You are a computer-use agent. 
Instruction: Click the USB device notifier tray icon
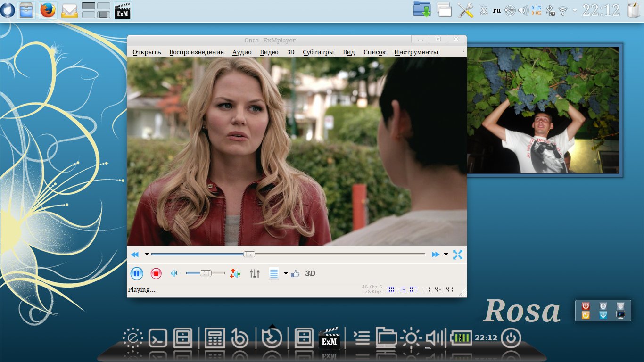510,10
